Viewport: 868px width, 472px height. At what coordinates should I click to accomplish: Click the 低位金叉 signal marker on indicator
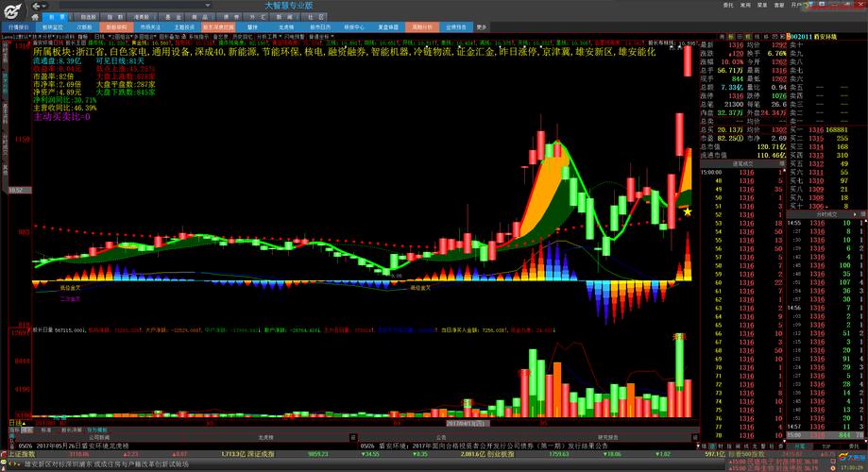click(72, 287)
